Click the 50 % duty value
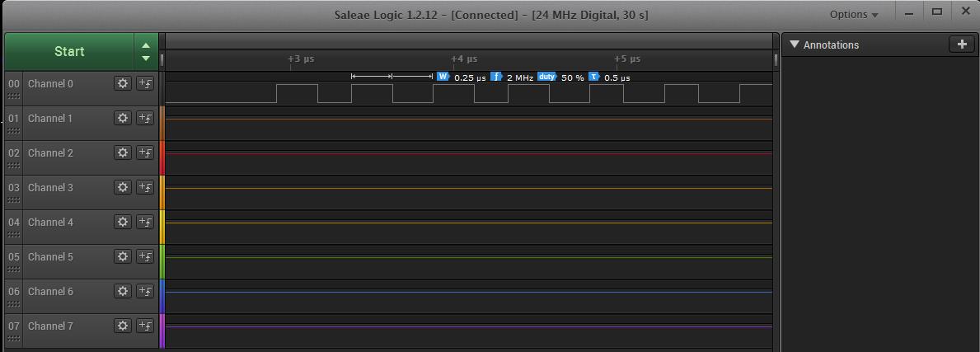The image size is (980, 352). point(573,77)
